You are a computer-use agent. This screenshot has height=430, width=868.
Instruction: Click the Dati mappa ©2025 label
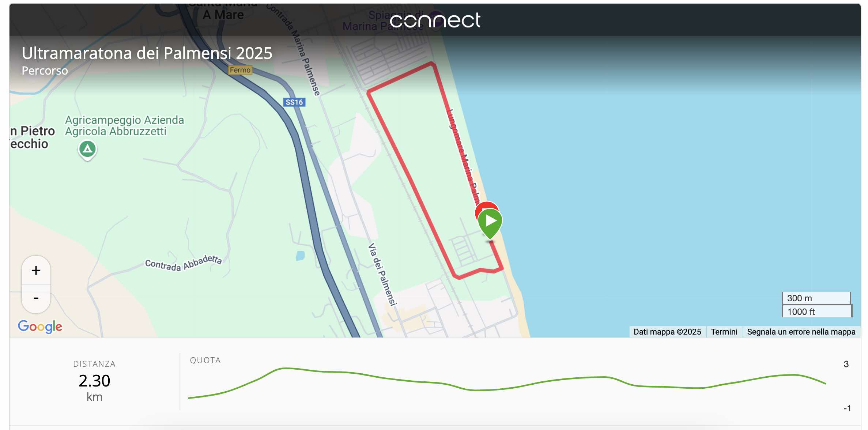tap(667, 332)
